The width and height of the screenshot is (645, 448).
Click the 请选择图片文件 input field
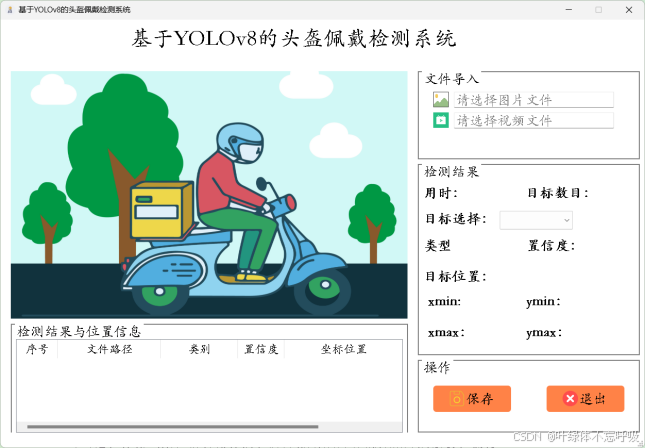(534, 100)
